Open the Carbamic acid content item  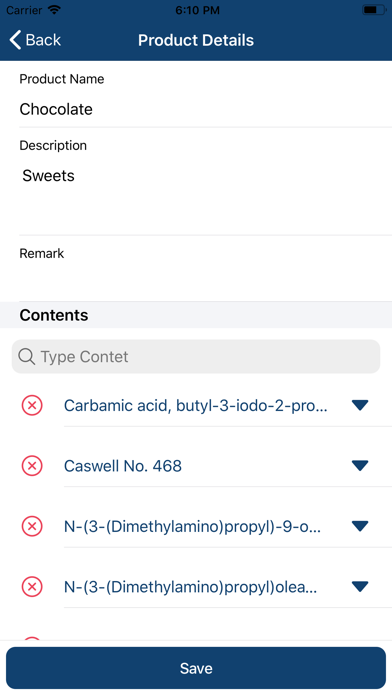tap(196, 406)
